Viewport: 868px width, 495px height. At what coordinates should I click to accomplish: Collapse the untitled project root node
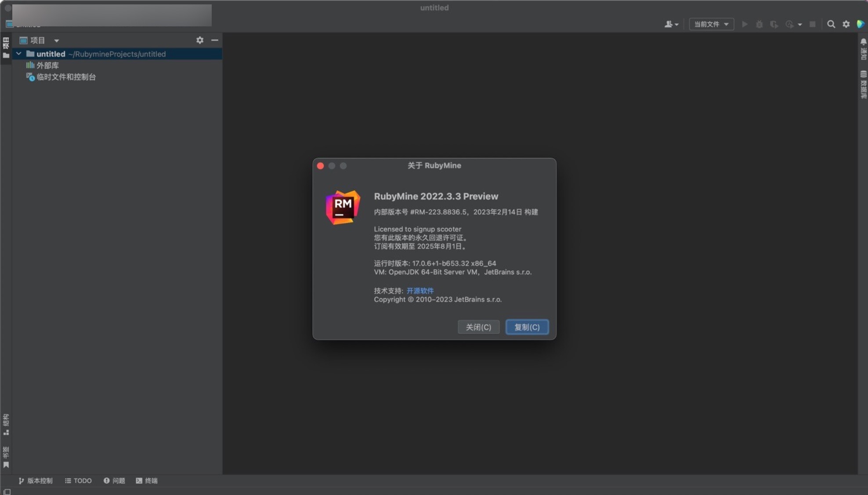coord(19,54)
